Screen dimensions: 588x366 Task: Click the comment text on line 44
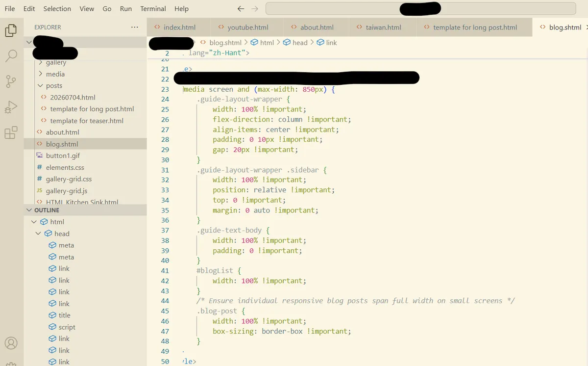356,301
